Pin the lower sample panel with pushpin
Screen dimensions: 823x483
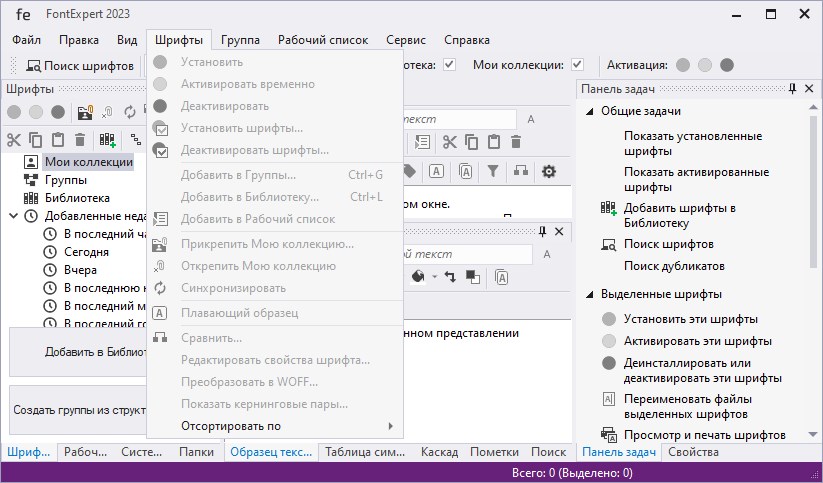click(543, 232)
